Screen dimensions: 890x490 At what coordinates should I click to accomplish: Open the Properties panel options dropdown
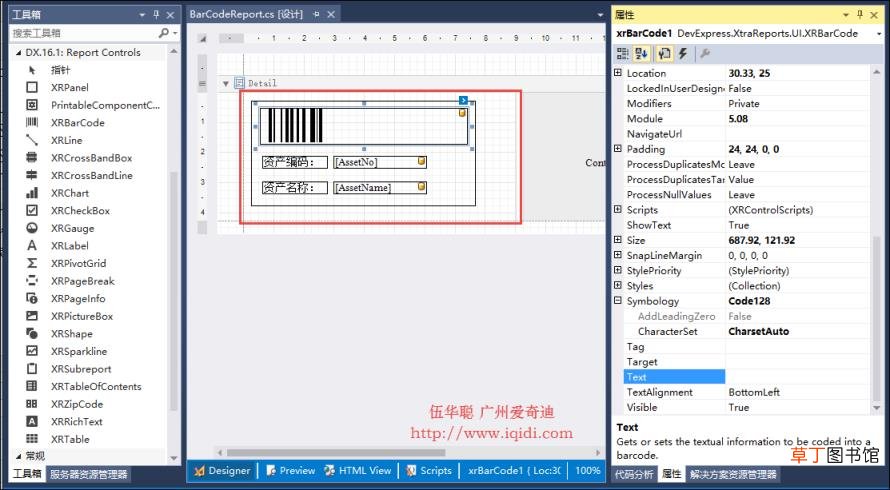click(x=846, y=15)
